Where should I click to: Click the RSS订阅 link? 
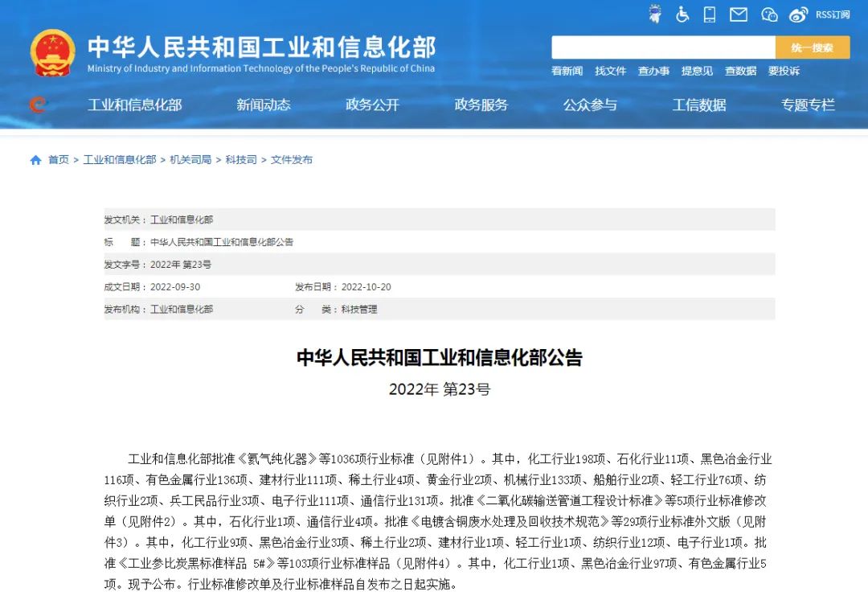(x=833, y=14)
